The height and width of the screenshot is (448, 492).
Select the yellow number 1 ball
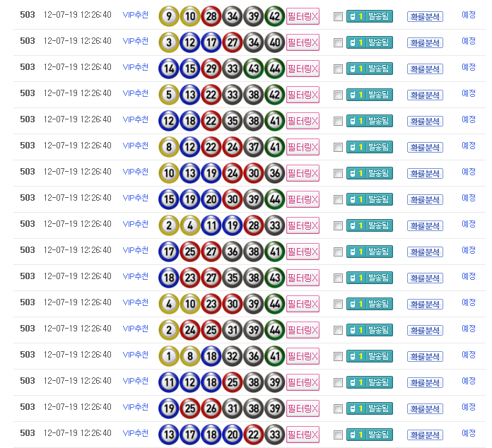click(x=169, y=356)
